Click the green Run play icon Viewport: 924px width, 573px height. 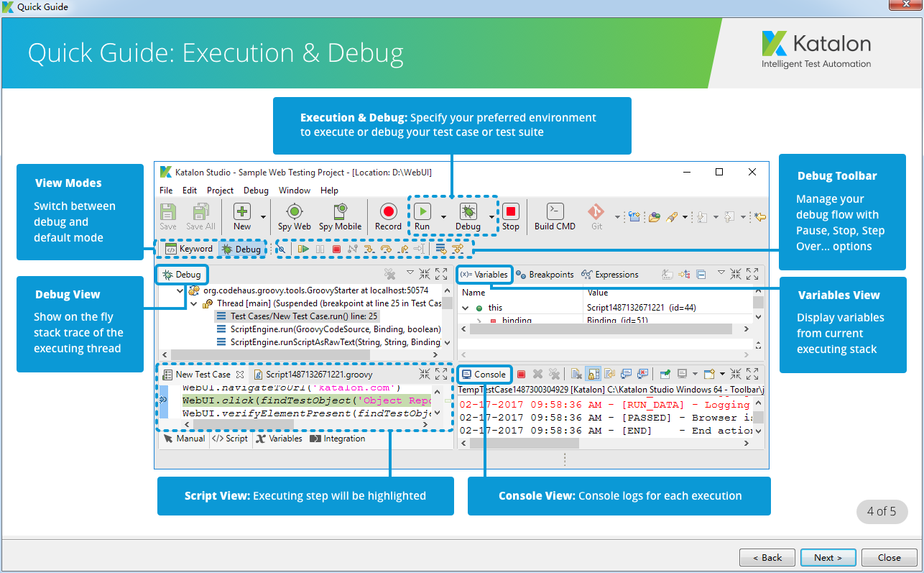coord(422,211)
